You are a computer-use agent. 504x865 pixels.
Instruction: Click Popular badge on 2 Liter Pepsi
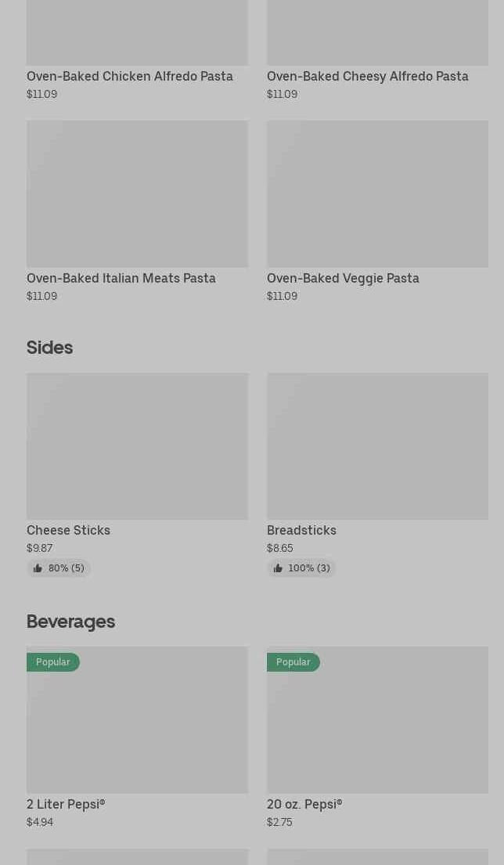coord(53,662)
